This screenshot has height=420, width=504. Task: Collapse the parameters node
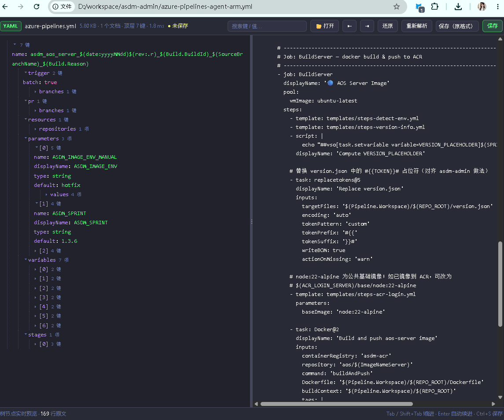[x=26, y=139]
